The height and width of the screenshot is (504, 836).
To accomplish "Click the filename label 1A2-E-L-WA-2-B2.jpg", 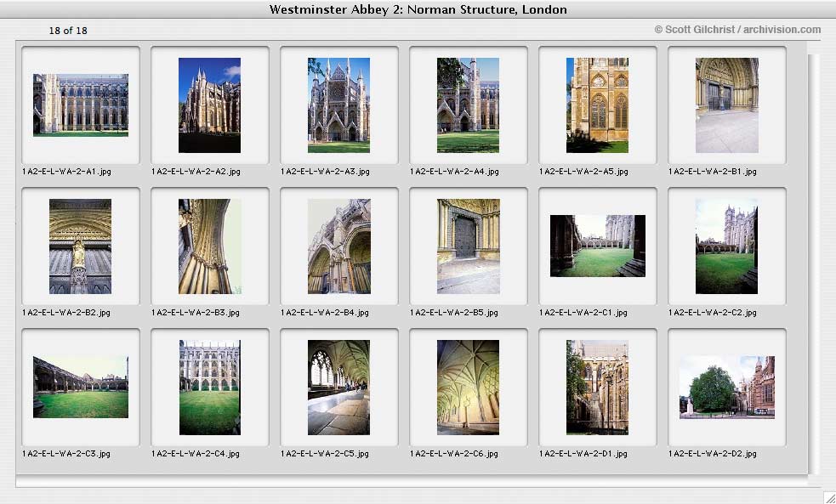I will [x=66, y=313].
